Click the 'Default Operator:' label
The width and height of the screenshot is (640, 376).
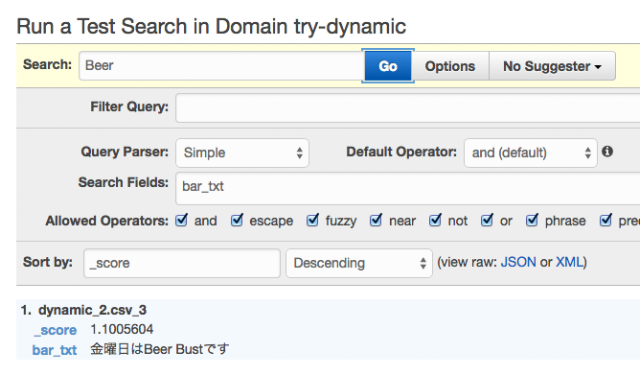[402, 152]
